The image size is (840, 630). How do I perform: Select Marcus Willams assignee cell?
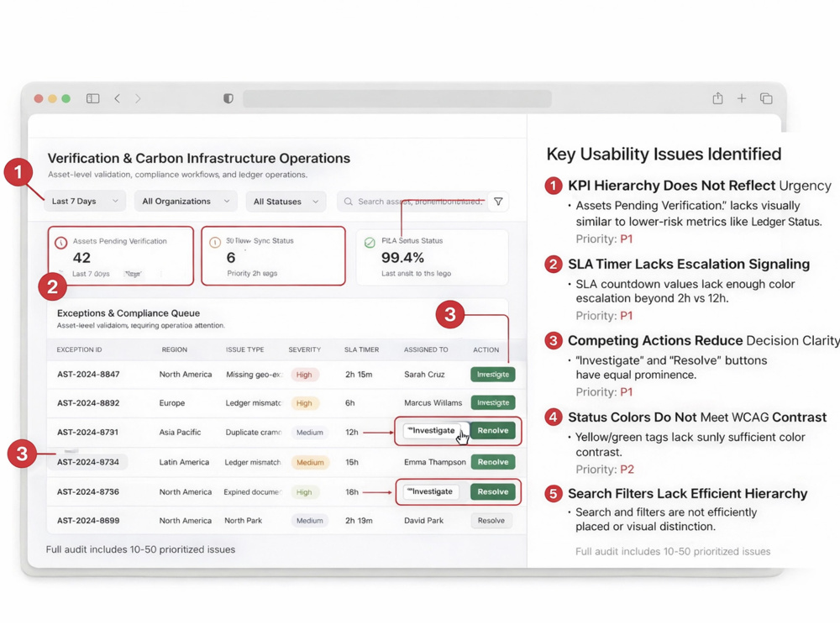[433, 403]
